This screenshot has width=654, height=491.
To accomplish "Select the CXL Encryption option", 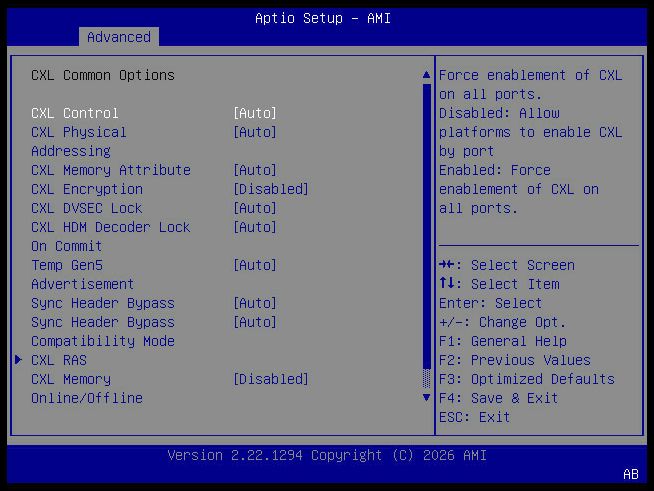I will [87, 189].
